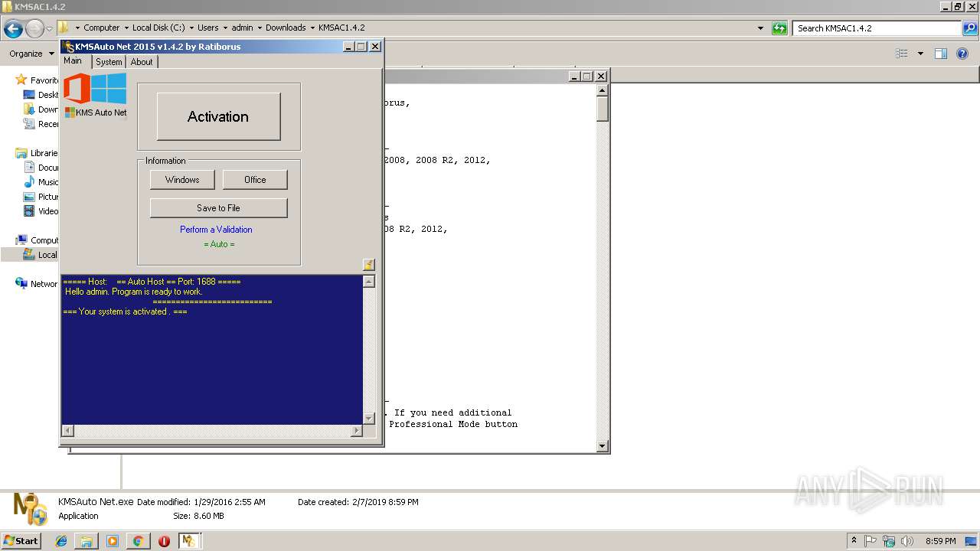Click the Start button
The image size is (980, 551).
pos(21,540)
